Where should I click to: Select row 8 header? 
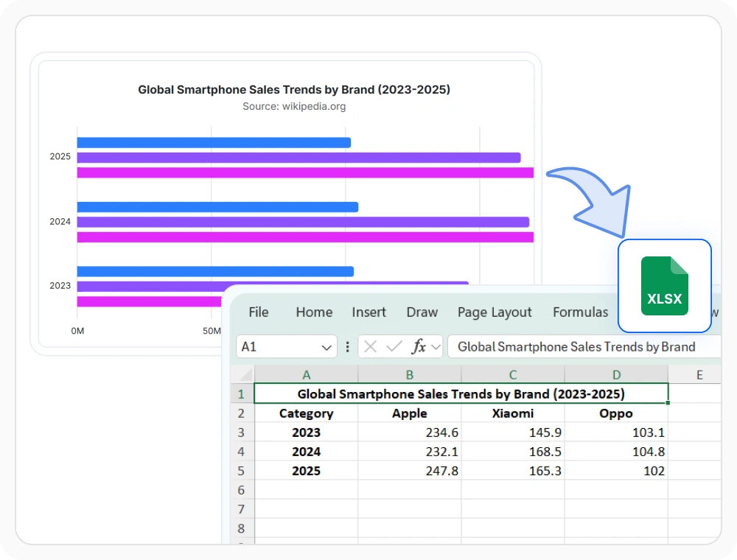[242, 528]
